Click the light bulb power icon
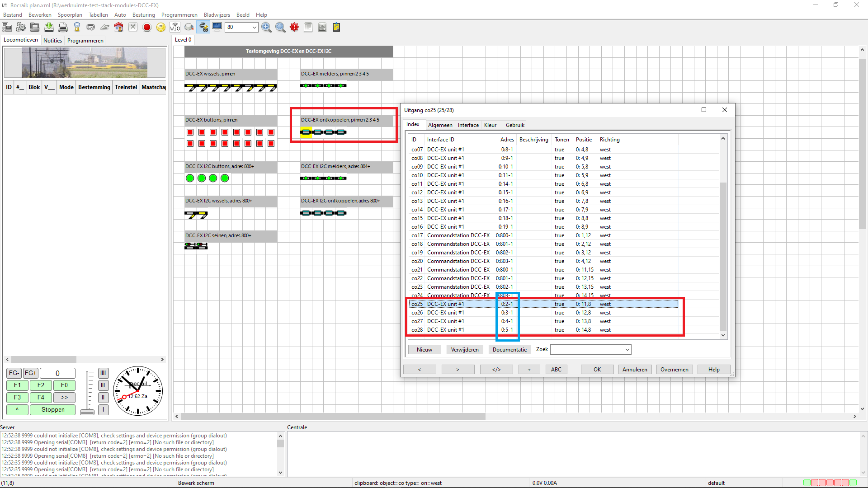Viewport: 868px width, 488px height. click(x=77, y=27)
